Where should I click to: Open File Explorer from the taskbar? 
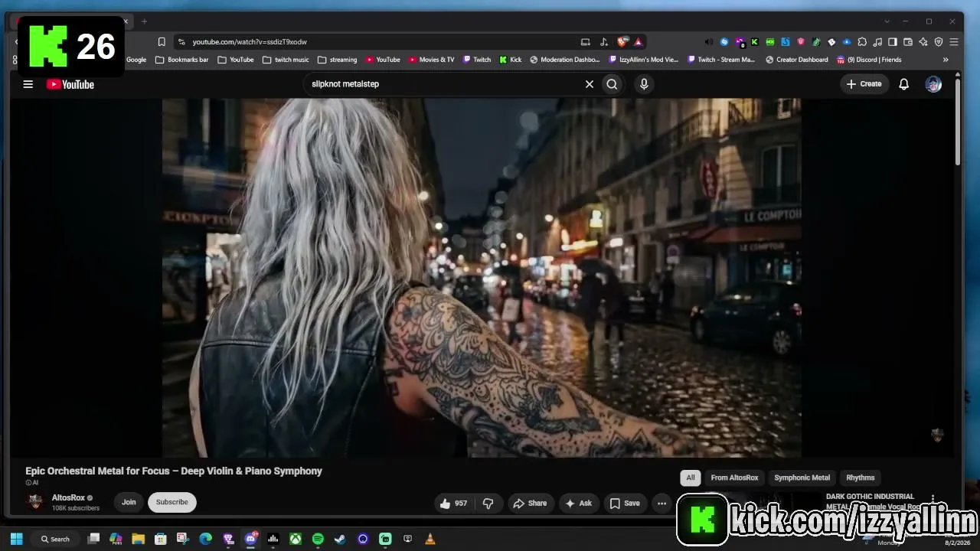pyautogui.click(x=139, y=539)
